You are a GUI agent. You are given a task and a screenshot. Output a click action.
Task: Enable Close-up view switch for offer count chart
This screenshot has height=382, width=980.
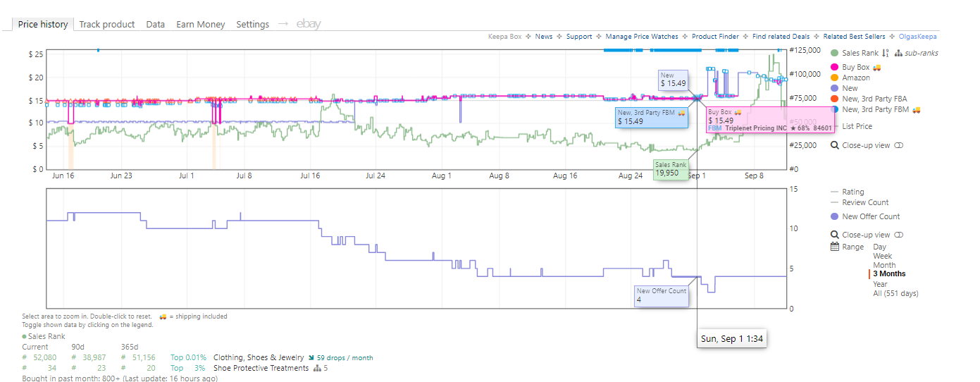(x=898, y=235)
